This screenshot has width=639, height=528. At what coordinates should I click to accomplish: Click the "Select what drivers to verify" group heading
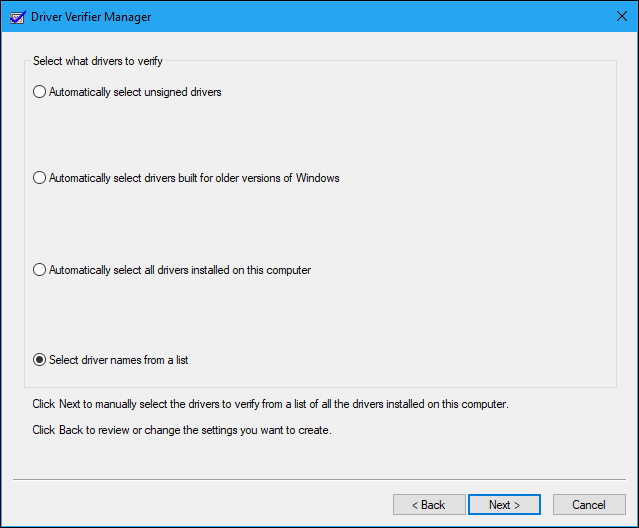click(98, 61)
